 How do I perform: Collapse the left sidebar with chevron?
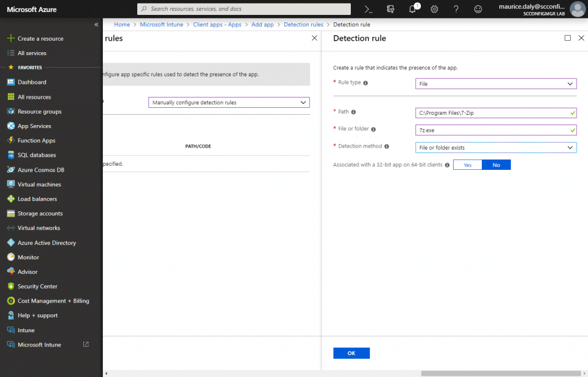coord(96,25)
